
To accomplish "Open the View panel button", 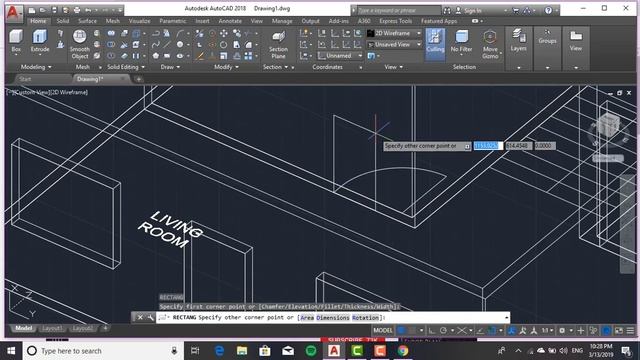I will pyautogui.click(x=576, y=48).
